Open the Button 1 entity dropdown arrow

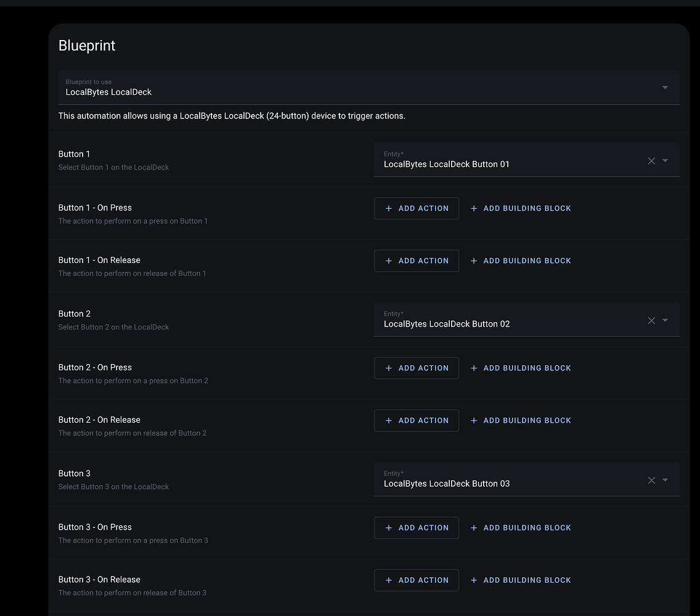pos(665,161)
